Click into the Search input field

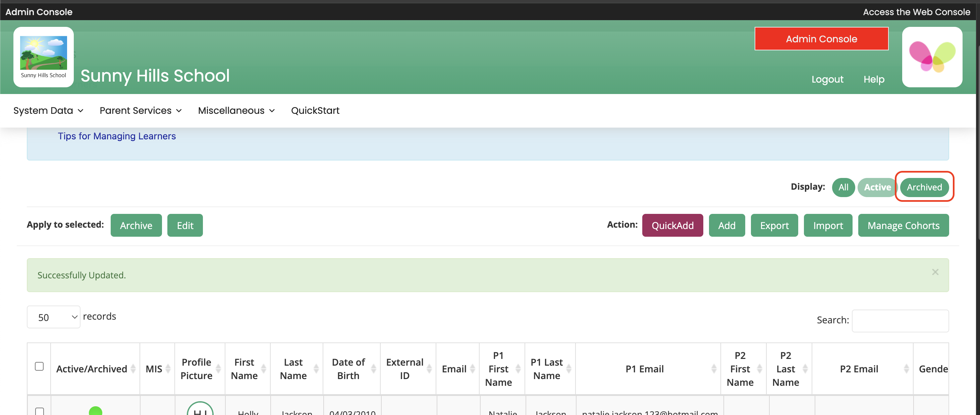(900, 321)
